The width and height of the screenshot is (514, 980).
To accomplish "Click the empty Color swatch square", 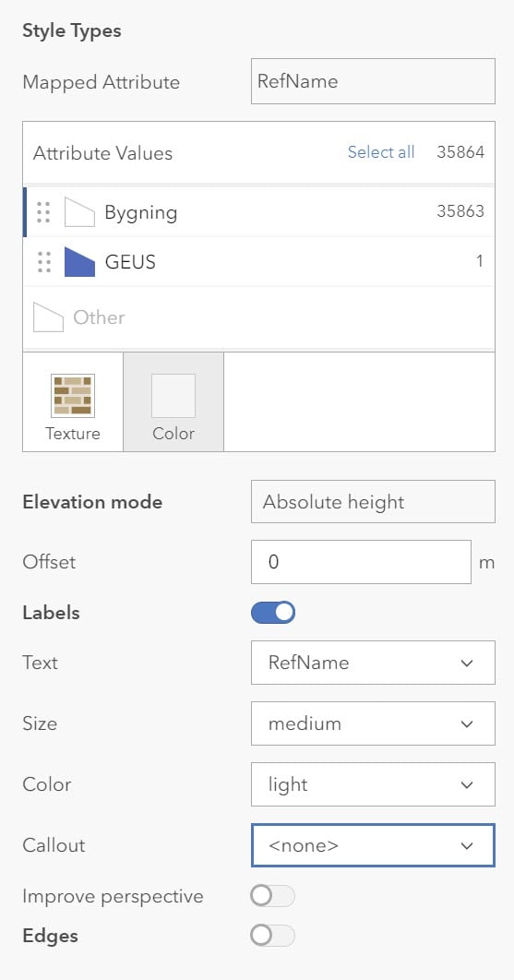I will click(x=173, y=396).
